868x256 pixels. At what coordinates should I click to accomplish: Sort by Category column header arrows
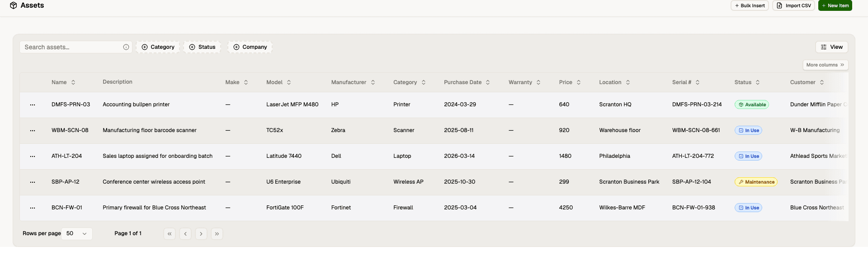(x=424, y=82)
